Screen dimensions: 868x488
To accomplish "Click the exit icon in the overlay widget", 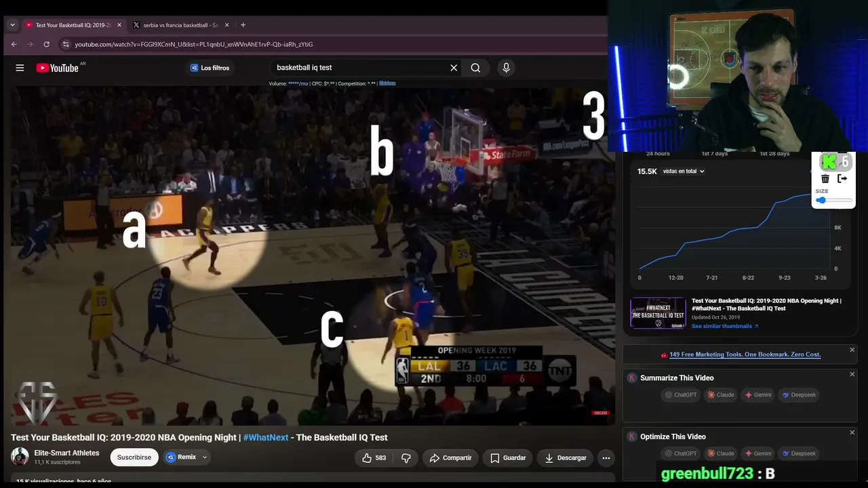I will [842, 178].
